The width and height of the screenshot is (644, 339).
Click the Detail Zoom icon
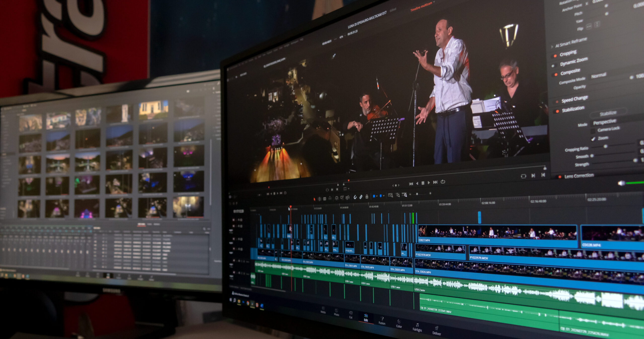coord(398,195)
